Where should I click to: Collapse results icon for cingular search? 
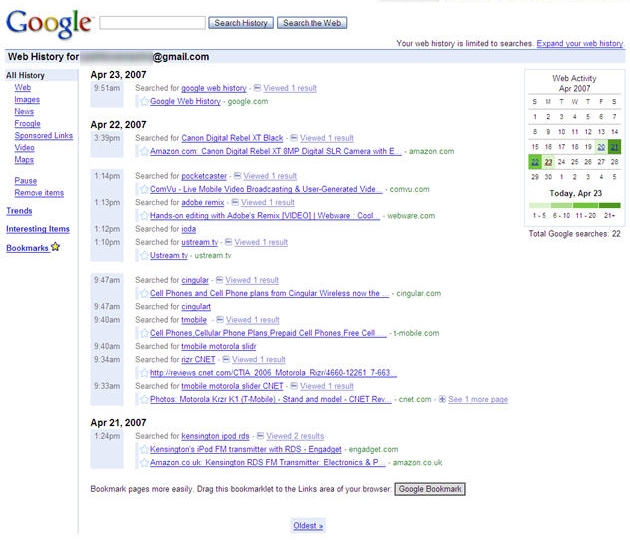[x=219, y=280]
